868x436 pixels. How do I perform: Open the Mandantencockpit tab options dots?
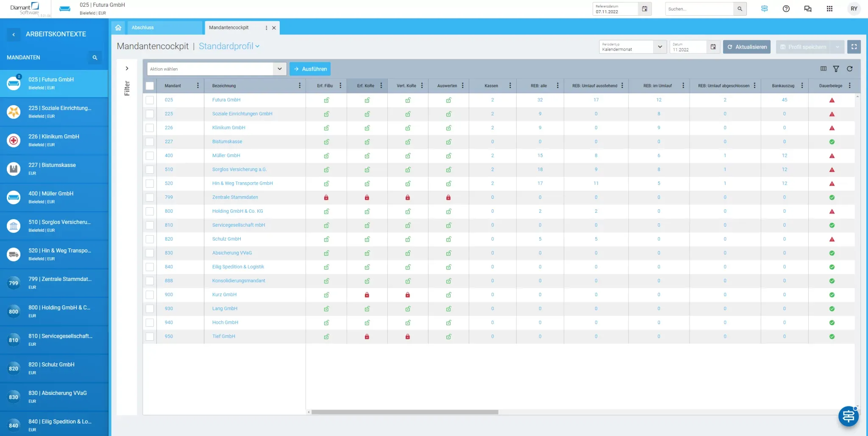[x=266, y=28]
